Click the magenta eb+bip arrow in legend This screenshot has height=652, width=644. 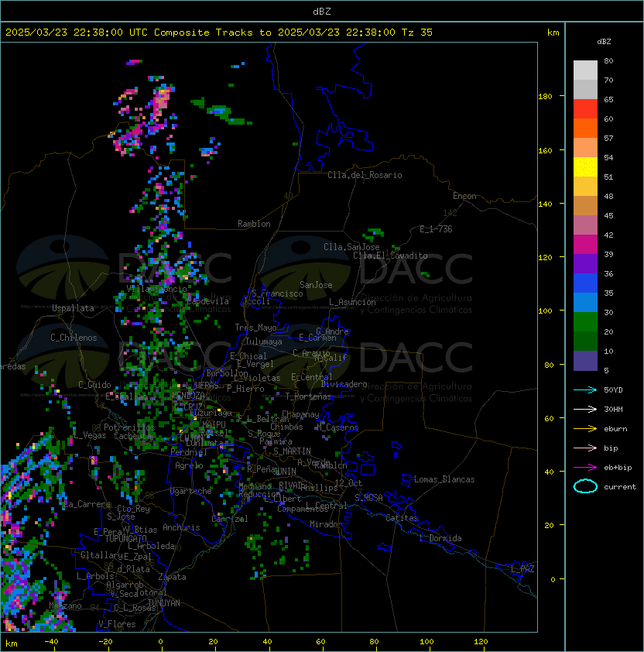click(x=585, y=468)
